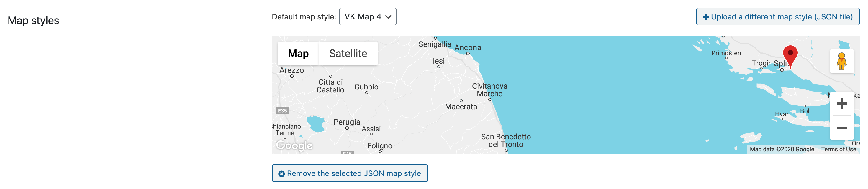The image size is (868, 189).
Task: Click the E35 road badge
Action: [x=282, y=111]
